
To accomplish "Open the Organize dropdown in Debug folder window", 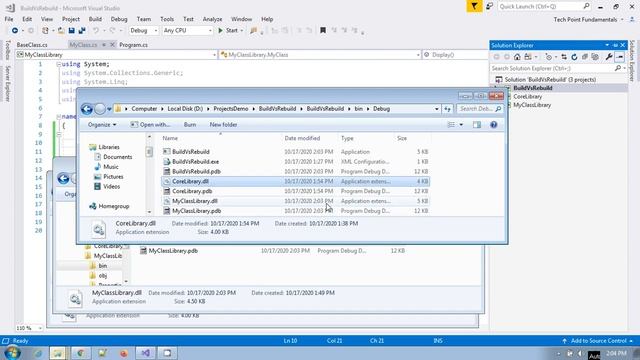I will [x=102, y=125].
